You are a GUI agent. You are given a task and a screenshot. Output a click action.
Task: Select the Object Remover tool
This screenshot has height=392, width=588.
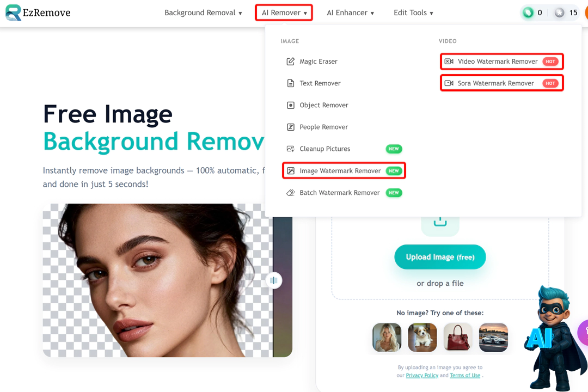(x=322, y=105)
